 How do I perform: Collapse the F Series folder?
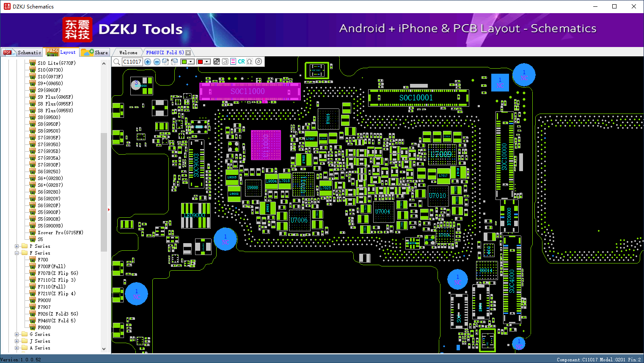tap(17, 253)
